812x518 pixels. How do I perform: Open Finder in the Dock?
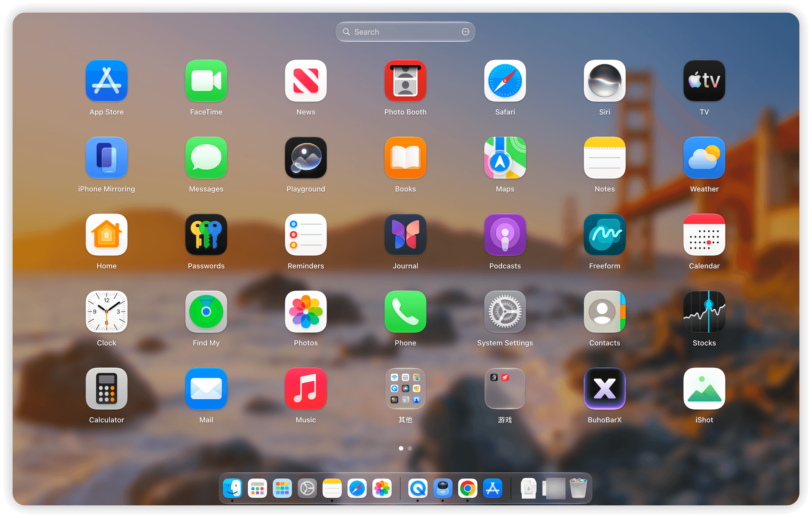[x=233, y=488]
